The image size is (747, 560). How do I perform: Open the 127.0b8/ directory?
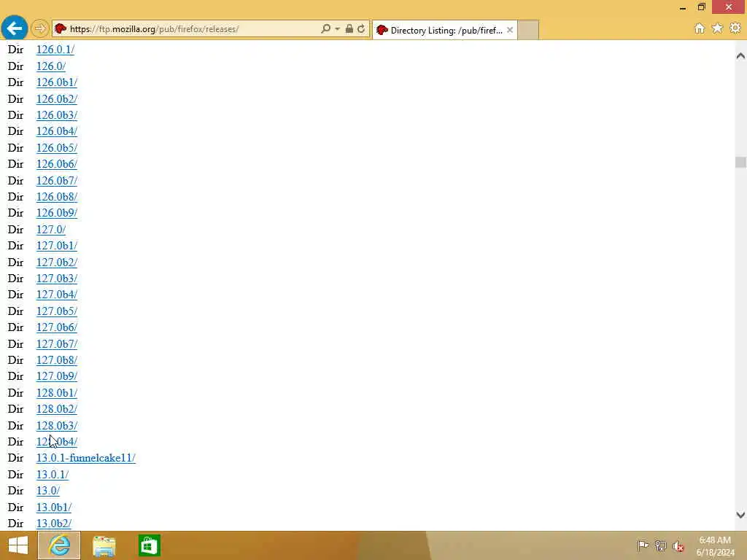click(57, 360)
